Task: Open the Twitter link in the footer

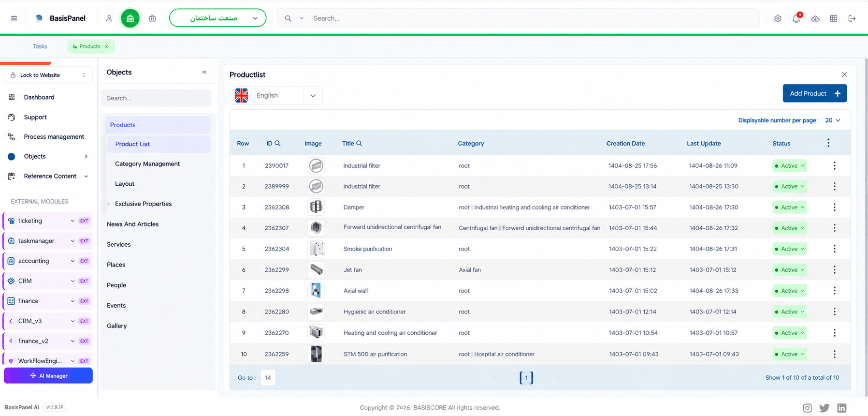Action: 825,408
